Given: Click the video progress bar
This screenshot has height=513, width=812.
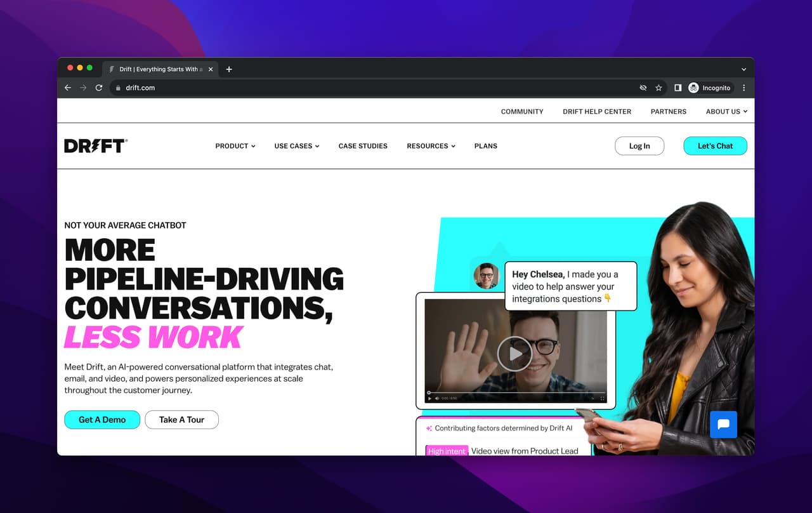Looking at the screenshot, I should (516, 392).
